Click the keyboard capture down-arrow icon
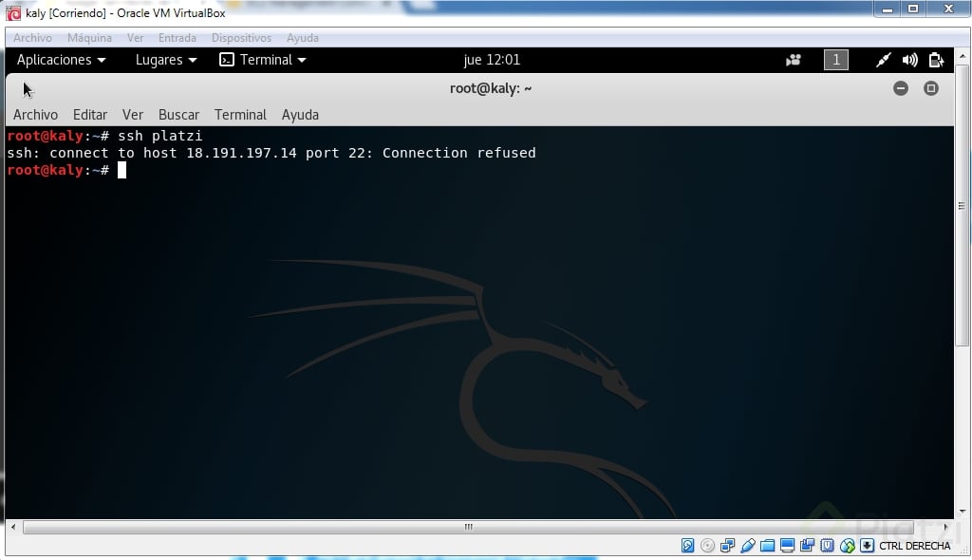The height and width of the screenshot is (560, 972). (x=868, y=546)
